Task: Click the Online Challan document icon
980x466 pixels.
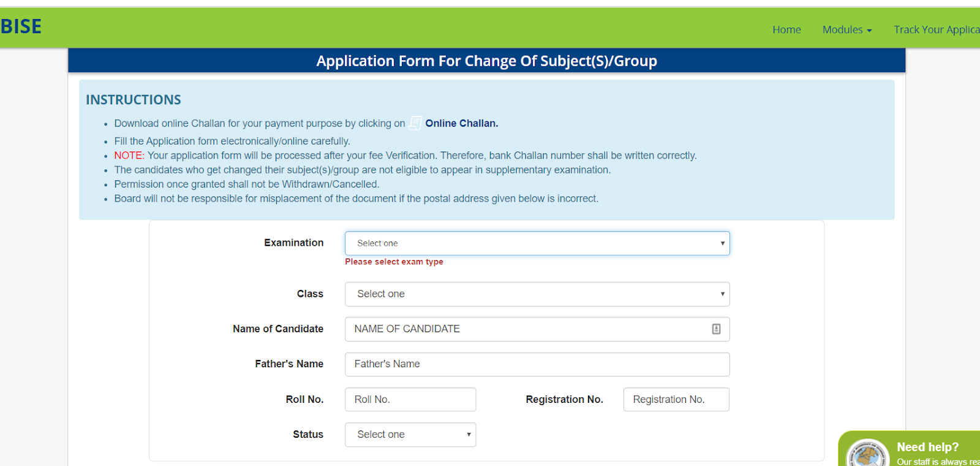Action: point(415,123)
